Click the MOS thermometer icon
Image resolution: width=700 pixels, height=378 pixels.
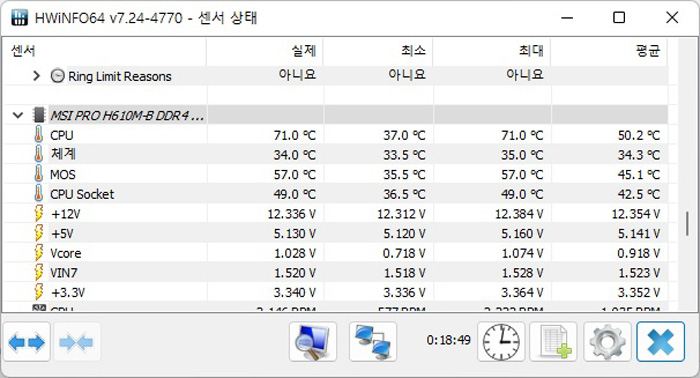coord(39,174)
